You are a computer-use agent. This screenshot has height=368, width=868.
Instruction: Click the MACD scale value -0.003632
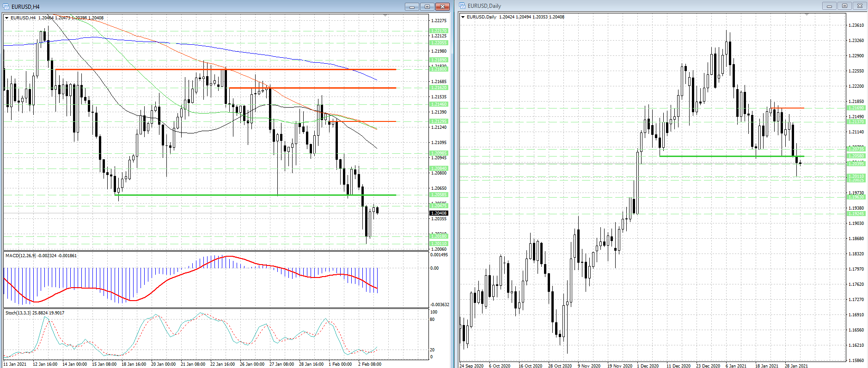pyautogui.click(x=440, y=305)
